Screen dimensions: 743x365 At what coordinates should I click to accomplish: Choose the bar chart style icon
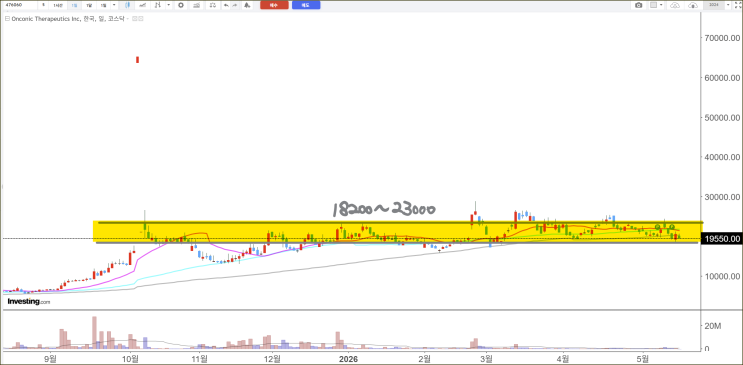[x=158, y=5]
